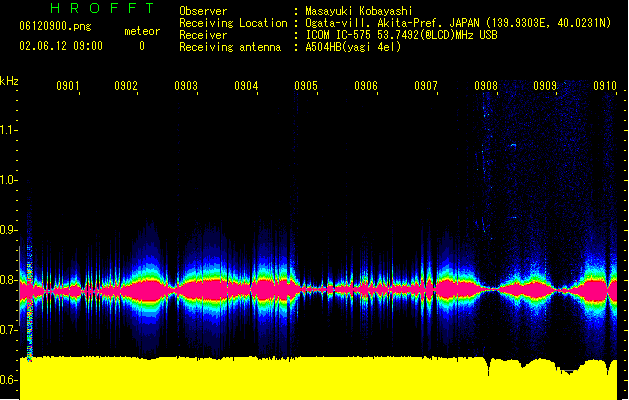Click the Ogata-vill. Akita-Pref. JAPAN location text
This screenshot has height=400, width=629.
[458, 23]
